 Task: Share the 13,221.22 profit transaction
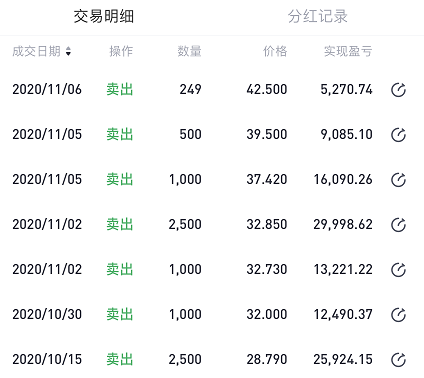(398, 270)
